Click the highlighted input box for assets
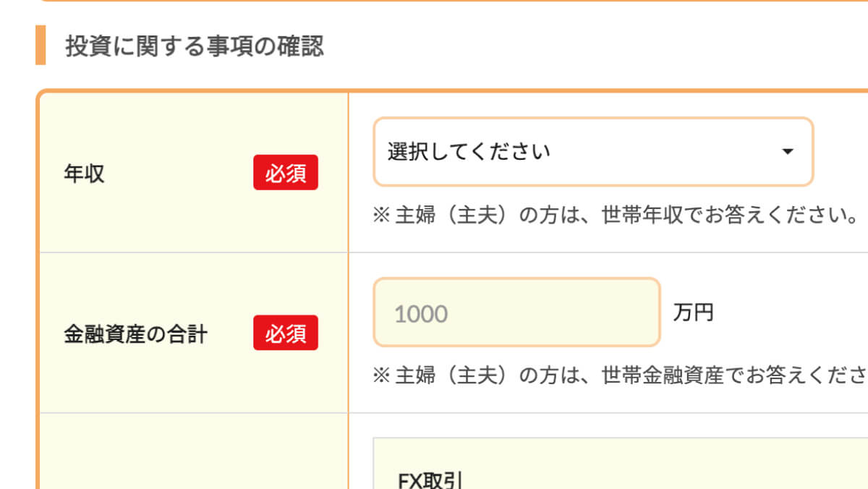 516,312
